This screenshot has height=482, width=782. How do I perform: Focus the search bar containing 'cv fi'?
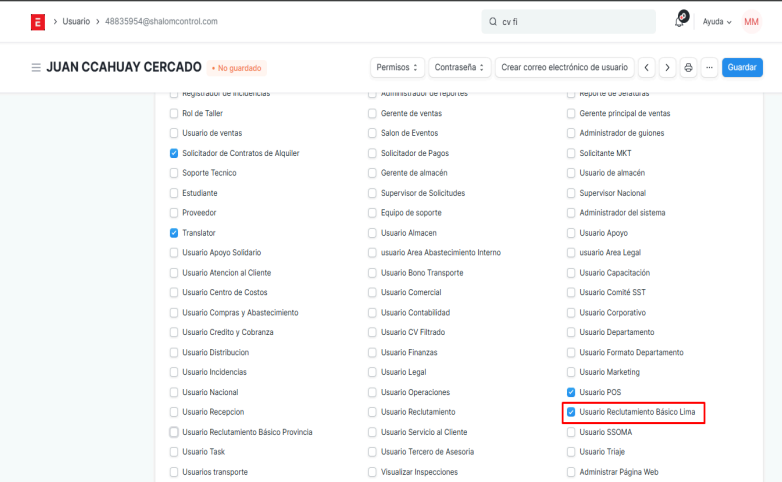570,21
